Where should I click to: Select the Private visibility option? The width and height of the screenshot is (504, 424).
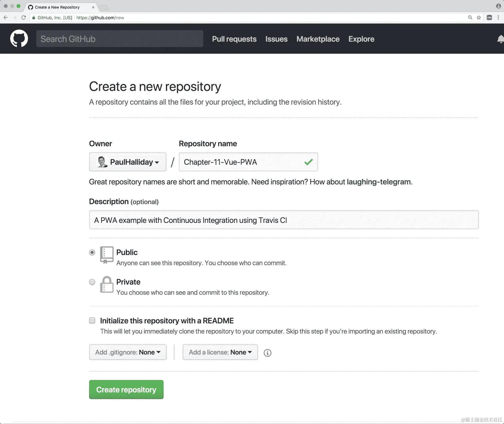coord(92,282)
